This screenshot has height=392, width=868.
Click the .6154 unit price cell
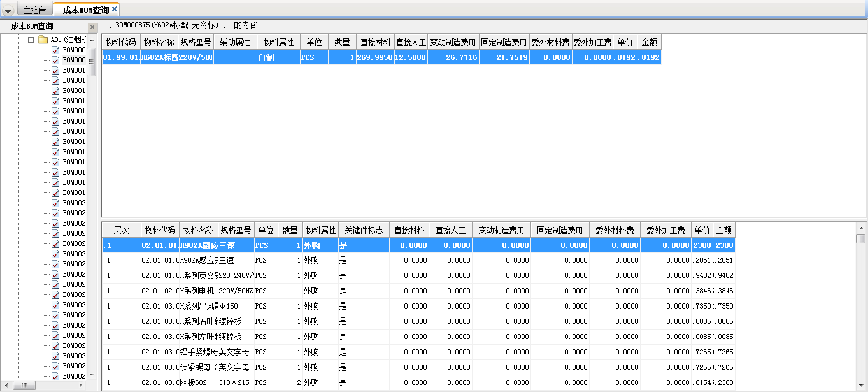(702, 382)
